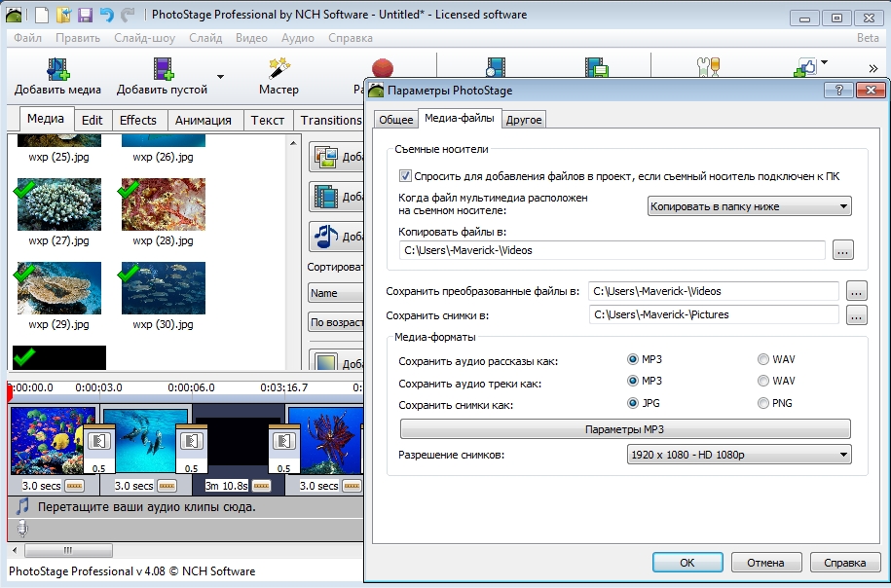
Task: Select MP3 for audio narrations
Action: click(632, 359)
